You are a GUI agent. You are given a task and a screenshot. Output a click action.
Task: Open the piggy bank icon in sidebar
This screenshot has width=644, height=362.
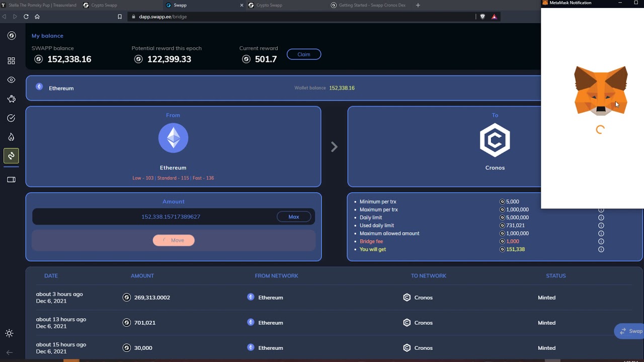pyautogui.click(x=11, y=99)
